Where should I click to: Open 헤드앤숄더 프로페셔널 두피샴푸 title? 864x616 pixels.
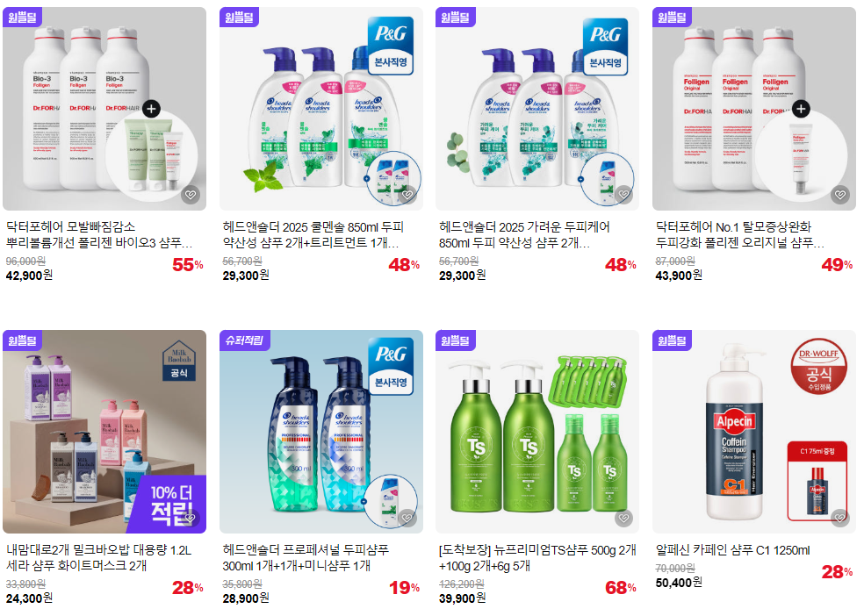(x=306, y=558)
